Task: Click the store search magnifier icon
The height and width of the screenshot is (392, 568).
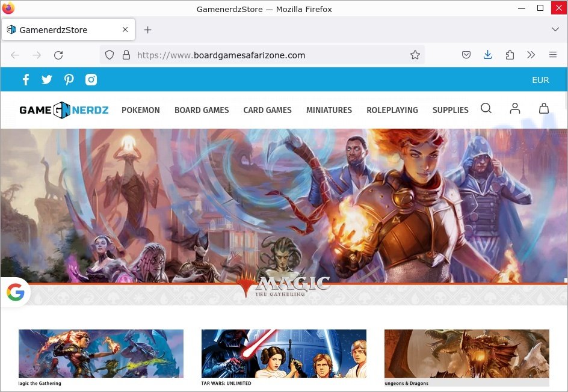Action: pos(486,108)
